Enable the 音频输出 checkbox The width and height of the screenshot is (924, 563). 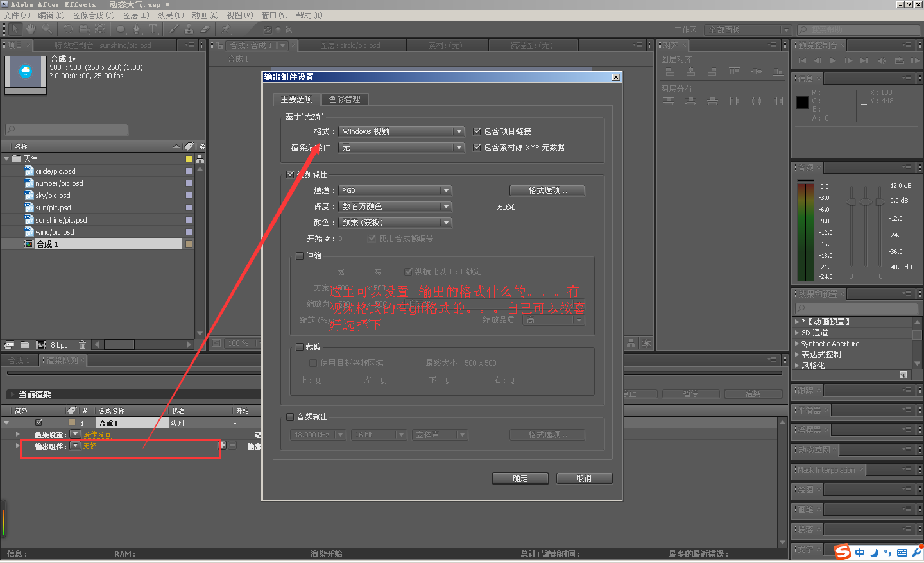(x=290, y=417)
